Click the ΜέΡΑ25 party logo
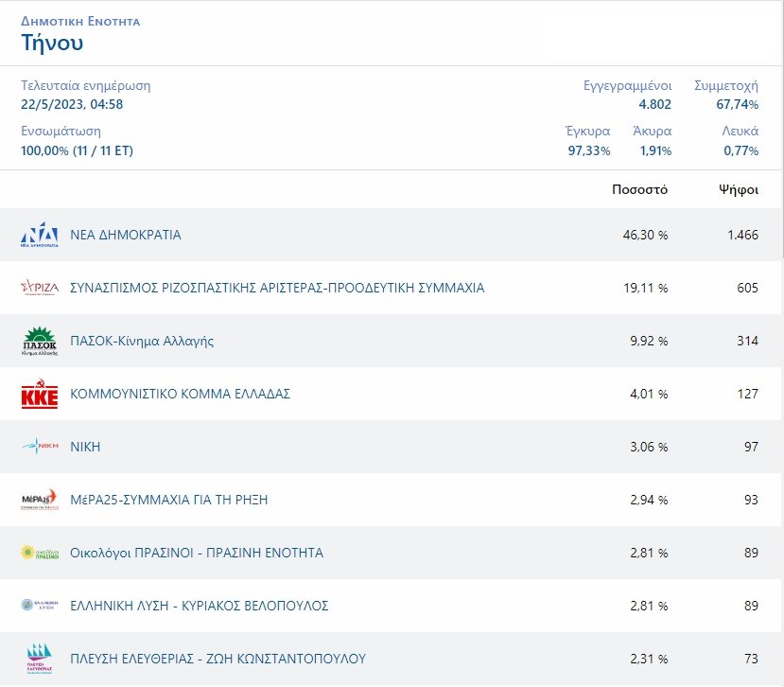Viewport: 784px width, 687px height. (x=40, y=500)
